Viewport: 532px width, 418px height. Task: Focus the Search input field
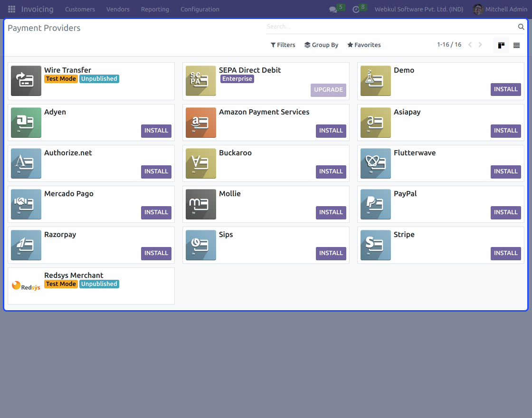pos(391,27)
